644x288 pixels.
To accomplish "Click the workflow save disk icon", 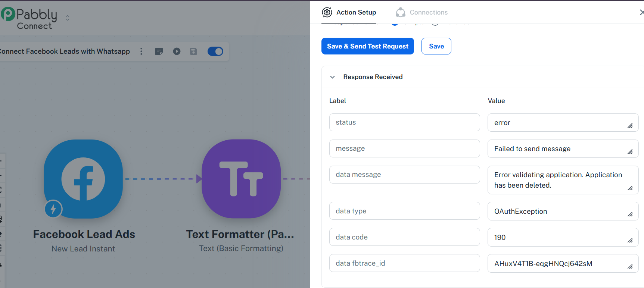I will pyautogui.click(x=193, y=51).
